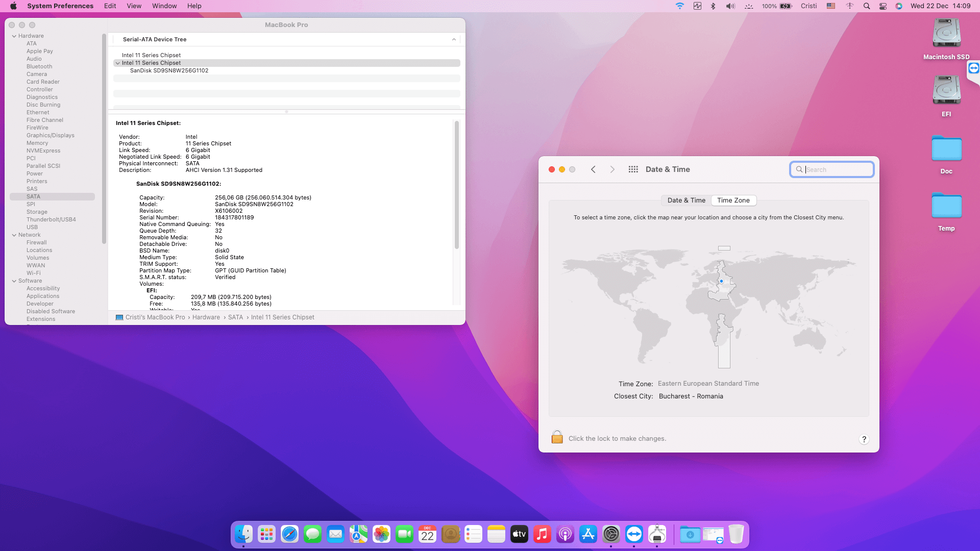Open Mail app in the Dock
Screen dimensions: 980x551
tap(335, 534)
